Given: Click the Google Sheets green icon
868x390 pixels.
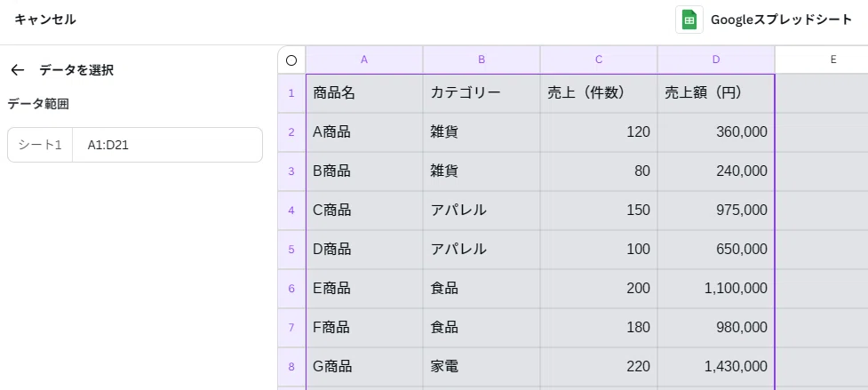Looking at the screenshot, I should click(689, 20).
